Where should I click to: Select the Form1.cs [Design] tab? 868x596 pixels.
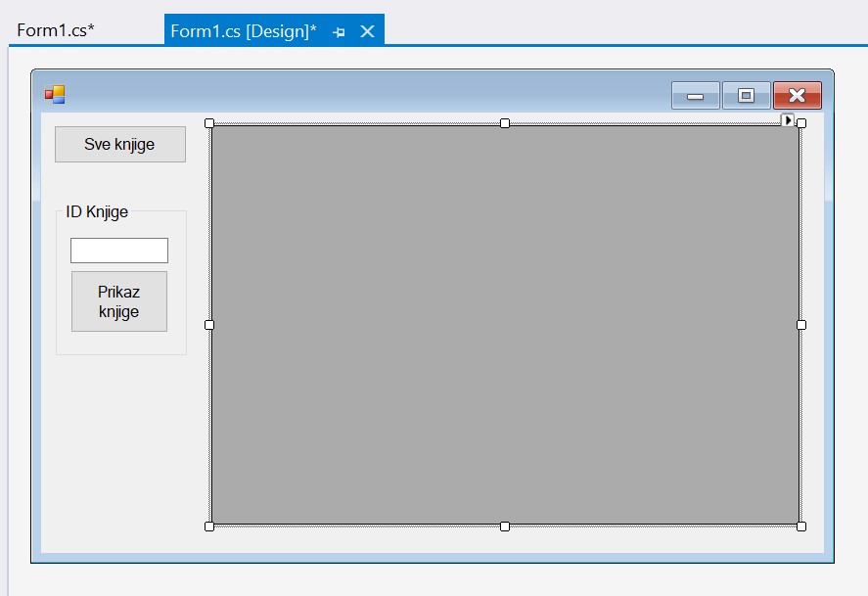(x=243, y=31)
